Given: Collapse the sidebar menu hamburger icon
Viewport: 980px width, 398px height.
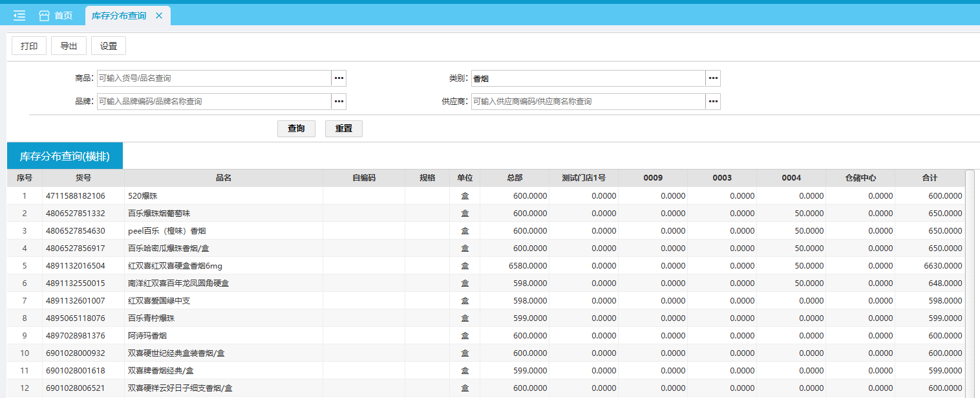Looking at the screenshot, I should (19, 16).
